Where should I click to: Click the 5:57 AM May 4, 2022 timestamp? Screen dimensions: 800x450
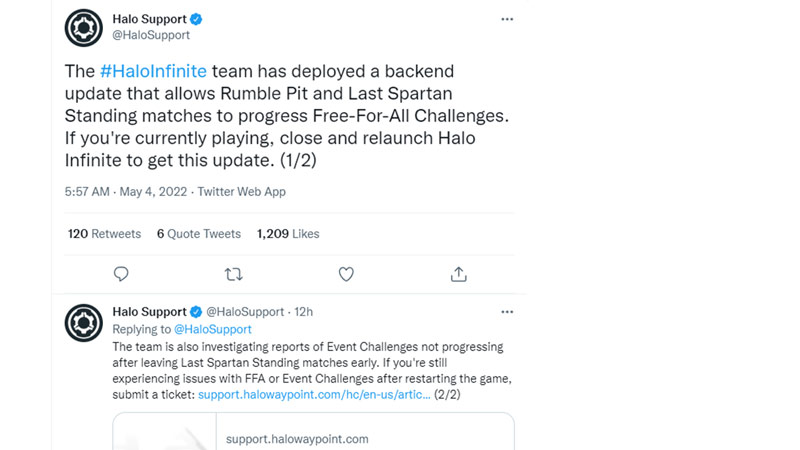pyautogui.click(x=125, y=191)
